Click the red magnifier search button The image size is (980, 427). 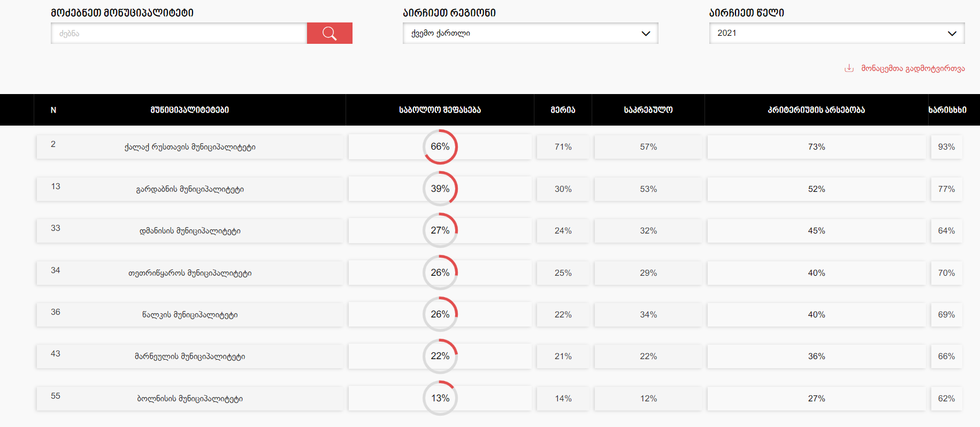[330, 33]
